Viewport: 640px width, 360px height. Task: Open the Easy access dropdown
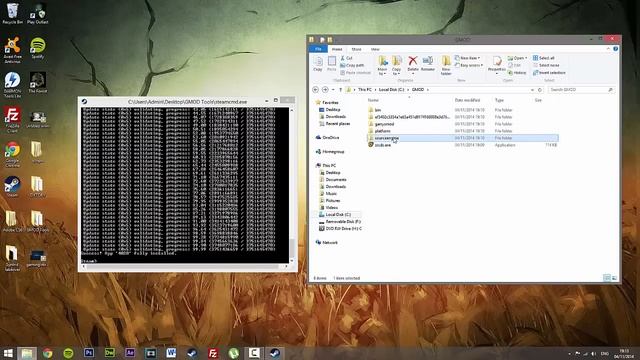[469, 65]
